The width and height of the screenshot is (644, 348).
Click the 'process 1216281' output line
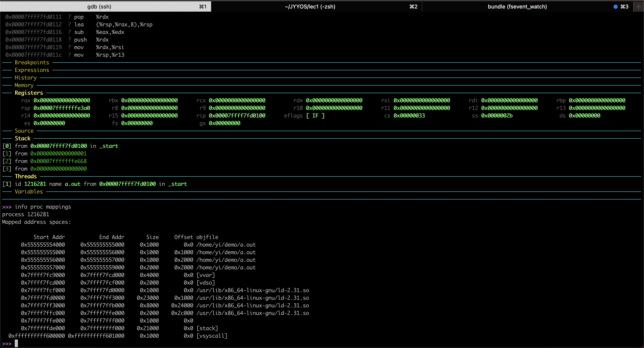point(25,214)
